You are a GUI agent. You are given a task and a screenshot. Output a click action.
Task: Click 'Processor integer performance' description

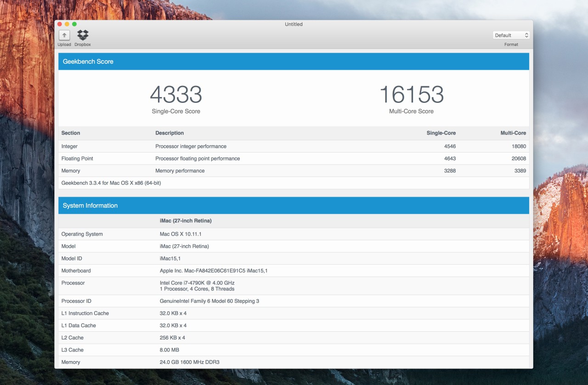point(191,147)
